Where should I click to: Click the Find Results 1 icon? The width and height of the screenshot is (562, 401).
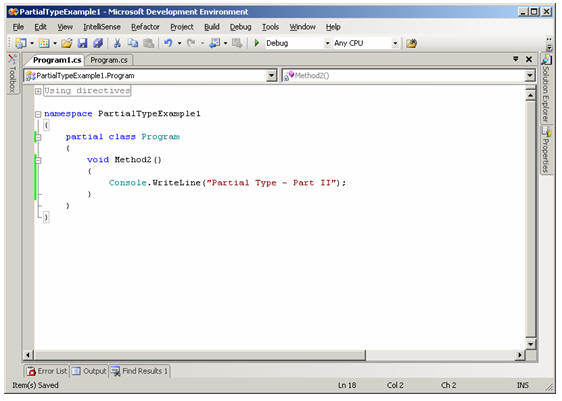click(x=115, y=371)
